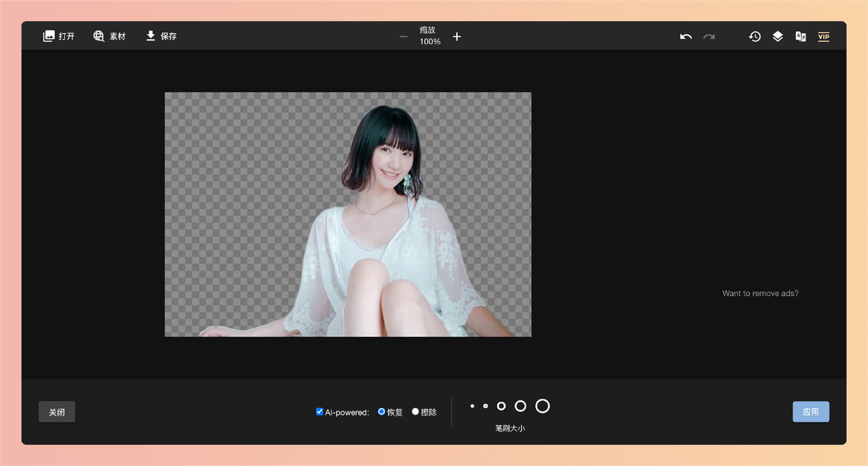Select the Erase (擦除) radio option
This screenshot has height=466, width=868.
point(415,412)
